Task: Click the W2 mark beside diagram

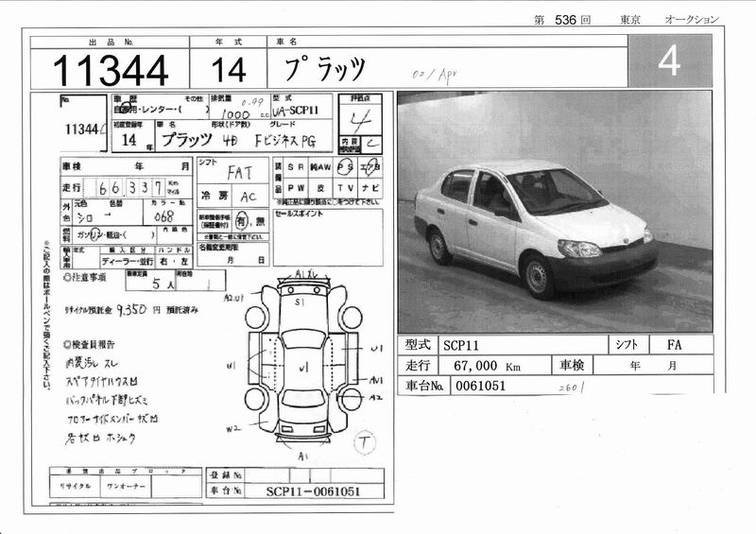Action: (232, 428)
